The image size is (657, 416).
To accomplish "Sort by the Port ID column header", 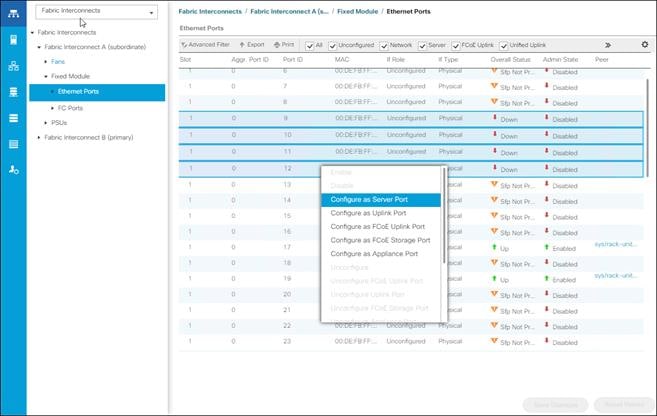I will click(292, 59).
